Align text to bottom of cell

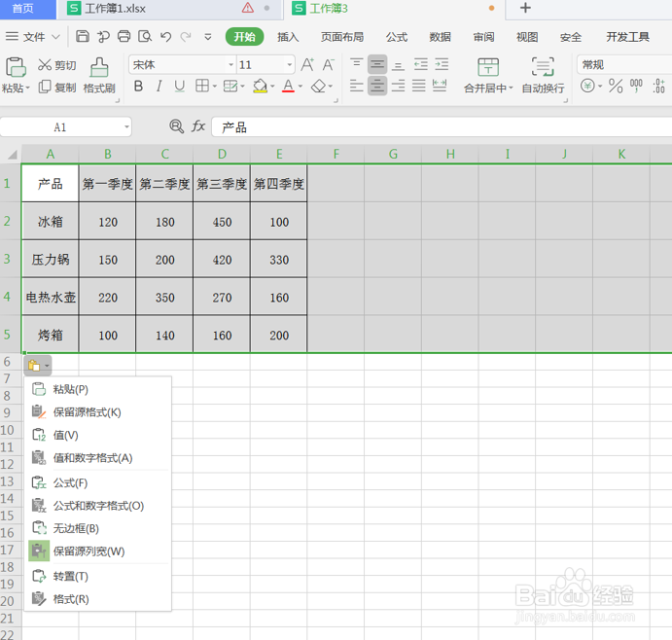tap(398, 64)
